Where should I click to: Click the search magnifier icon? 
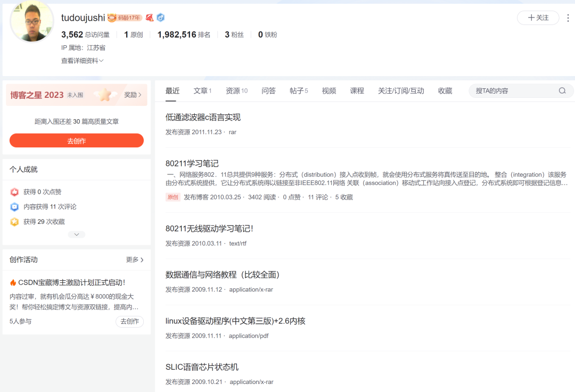(562, 90)
